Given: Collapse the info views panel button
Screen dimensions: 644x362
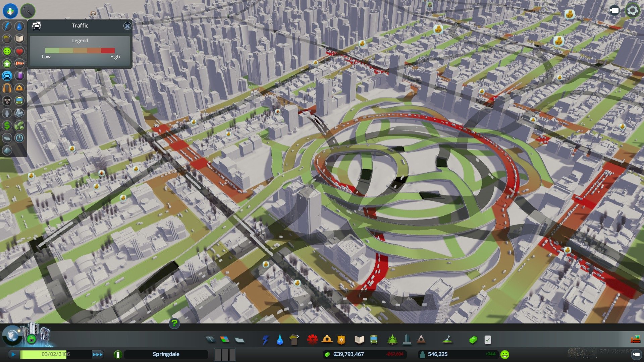Looking at the screenshot, I should tap(10, 11).
